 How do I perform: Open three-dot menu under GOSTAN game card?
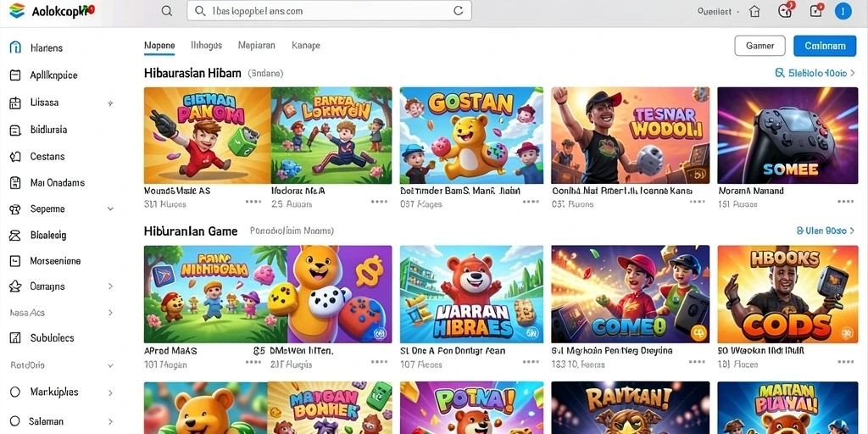[531, 202]
